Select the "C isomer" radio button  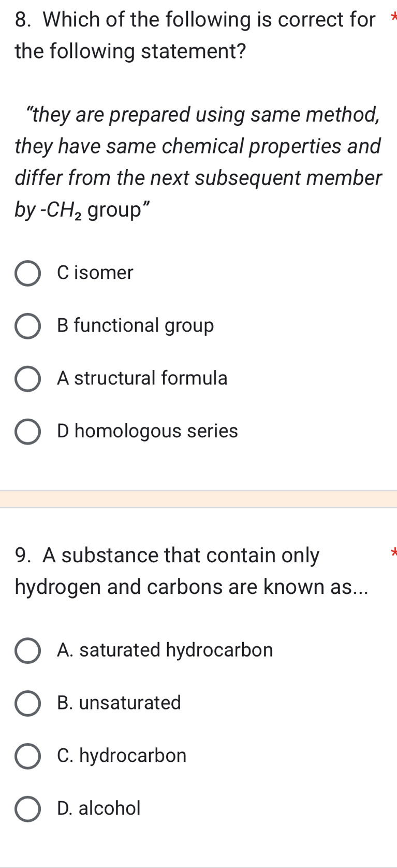(x=28, y=273)
